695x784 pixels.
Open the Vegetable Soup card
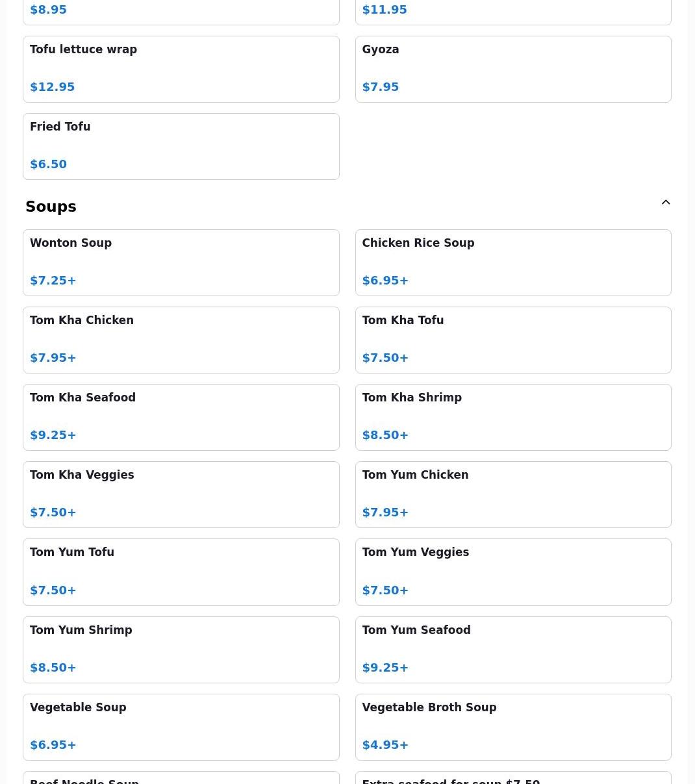coord(181,727)
